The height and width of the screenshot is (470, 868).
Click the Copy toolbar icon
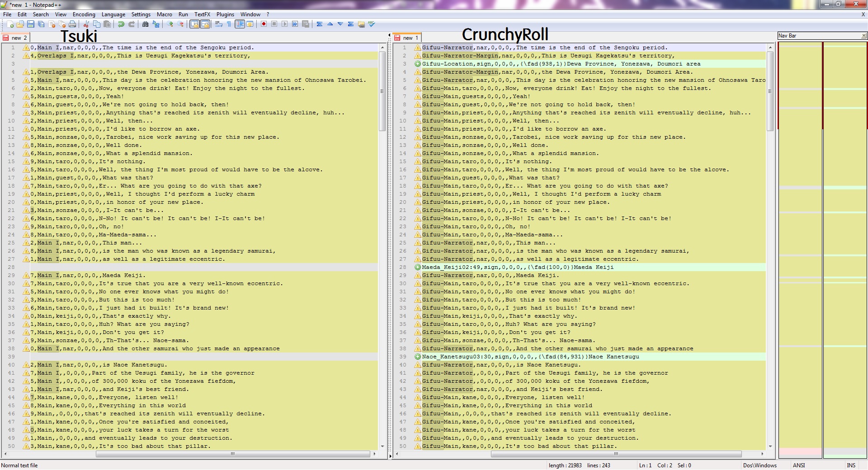click(x=96, y=24)
